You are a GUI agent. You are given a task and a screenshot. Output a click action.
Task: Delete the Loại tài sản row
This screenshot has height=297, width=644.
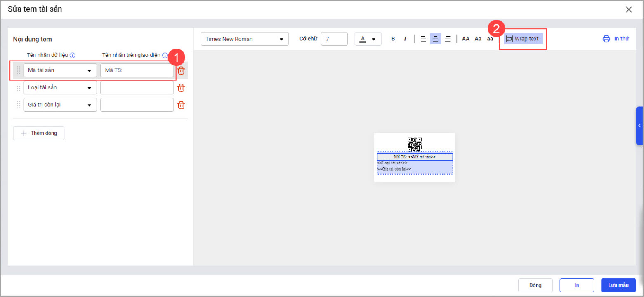coord(181,88)
